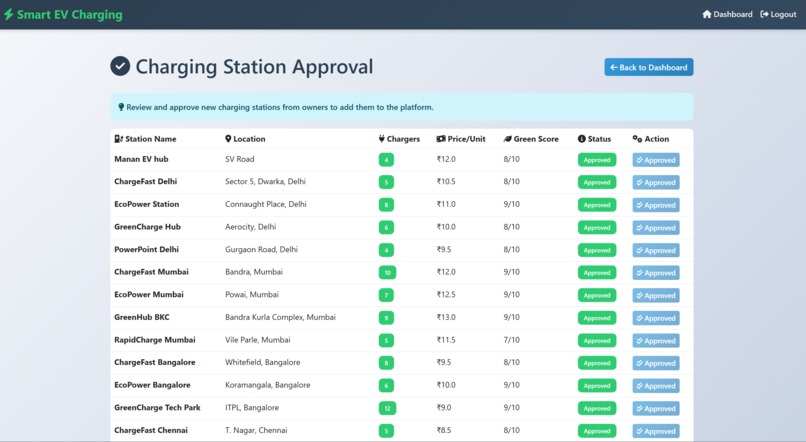
Task: Select the GreenCharge Hub station name
Action: [x=148, y=227]
